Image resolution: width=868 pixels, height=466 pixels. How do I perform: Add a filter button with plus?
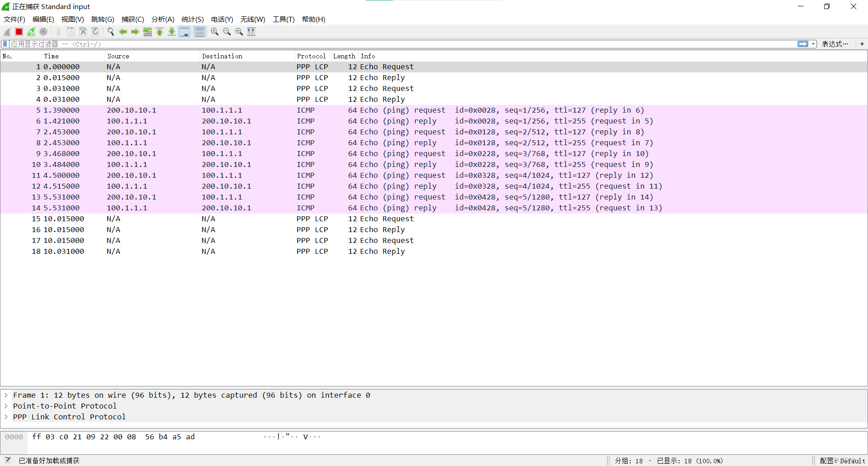click(862, 44)
